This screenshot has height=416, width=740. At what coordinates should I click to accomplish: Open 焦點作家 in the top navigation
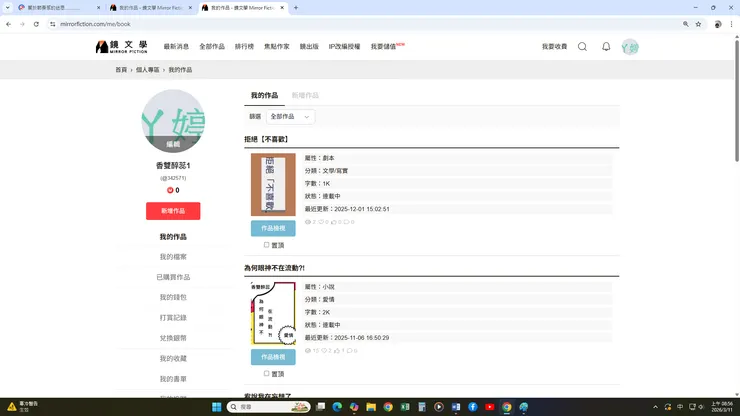pos(277,46)
